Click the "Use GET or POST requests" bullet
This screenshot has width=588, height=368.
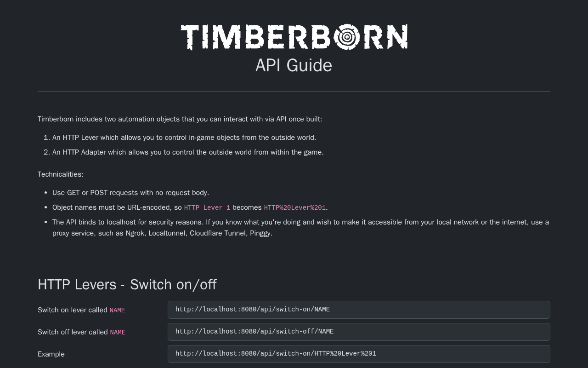point(130,193)
